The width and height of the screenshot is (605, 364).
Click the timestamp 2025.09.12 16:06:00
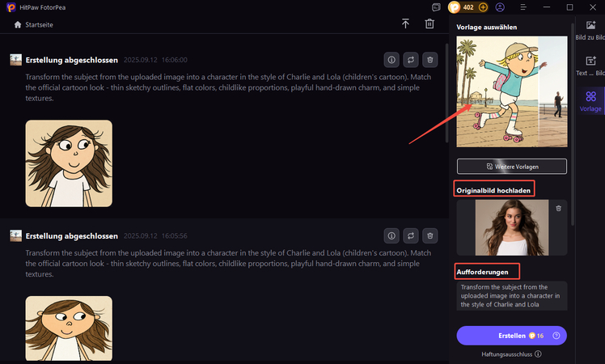155,60
